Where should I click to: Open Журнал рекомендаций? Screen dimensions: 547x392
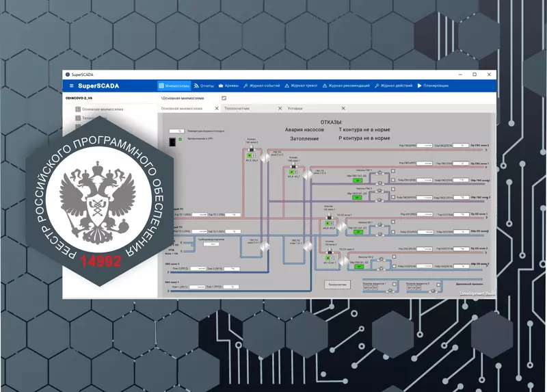point(346,86)
